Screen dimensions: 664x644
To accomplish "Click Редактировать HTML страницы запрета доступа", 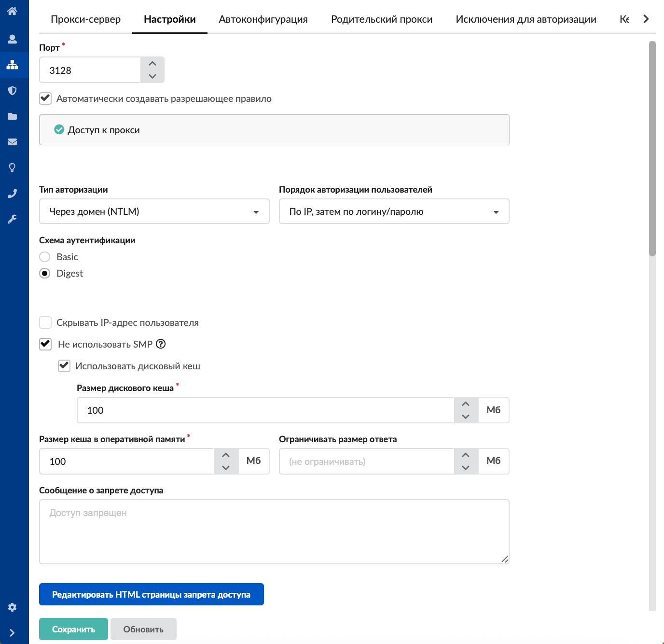I will click(x=151, y=594).
